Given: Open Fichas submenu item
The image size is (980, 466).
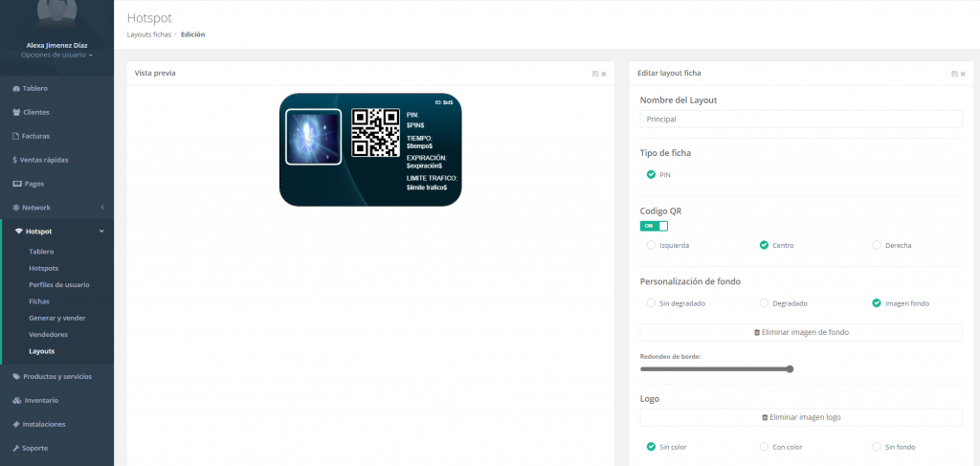Looking at the screenshot, I should point(39,301).
